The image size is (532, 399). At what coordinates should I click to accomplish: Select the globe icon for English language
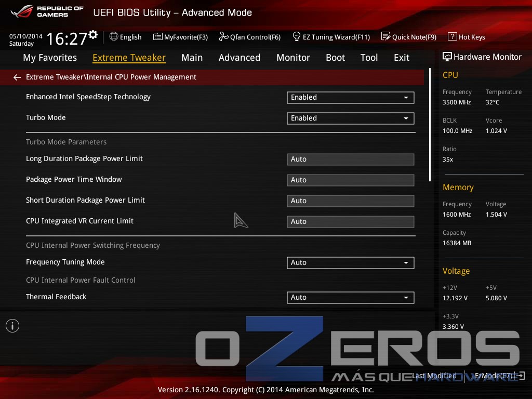pos(114,37)
